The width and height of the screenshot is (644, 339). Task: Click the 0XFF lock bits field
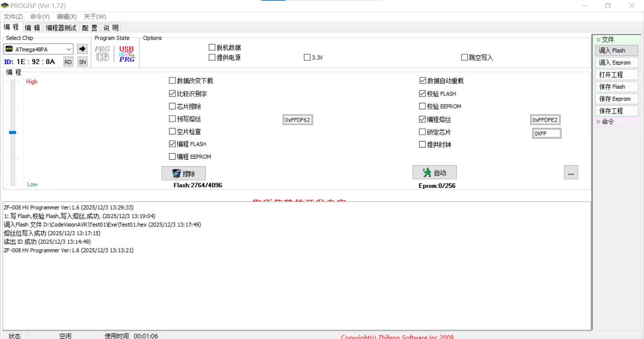coord(547,133)
